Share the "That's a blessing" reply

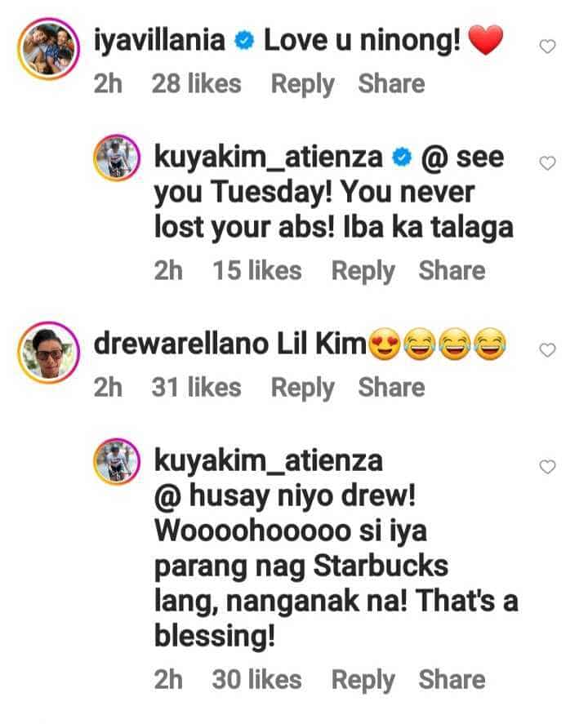(x=452, y=680)
